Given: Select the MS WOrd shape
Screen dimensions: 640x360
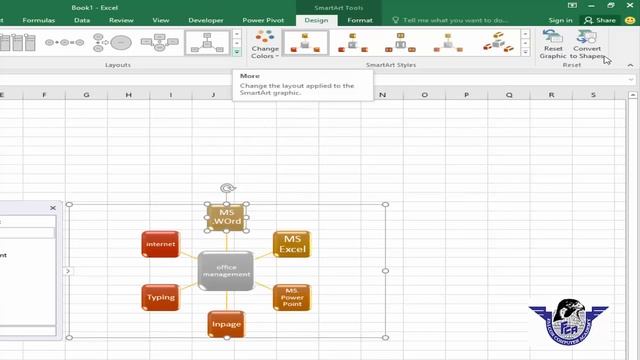Looking at the screenshot, I should (x=227, y=218).
